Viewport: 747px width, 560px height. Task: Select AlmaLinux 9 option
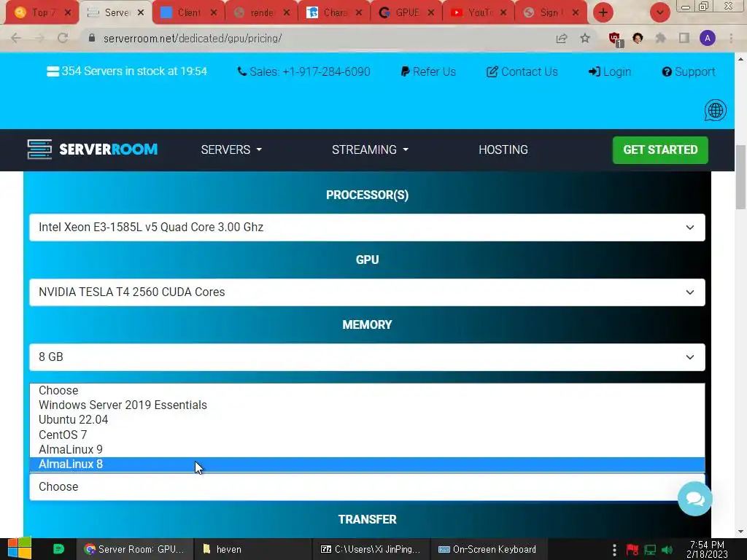point(367,449)
